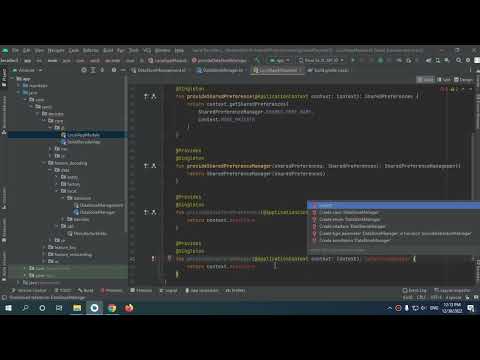Switch editor to Design view mode
Viewport: 480px width, 360px height.
pos(463,80)
